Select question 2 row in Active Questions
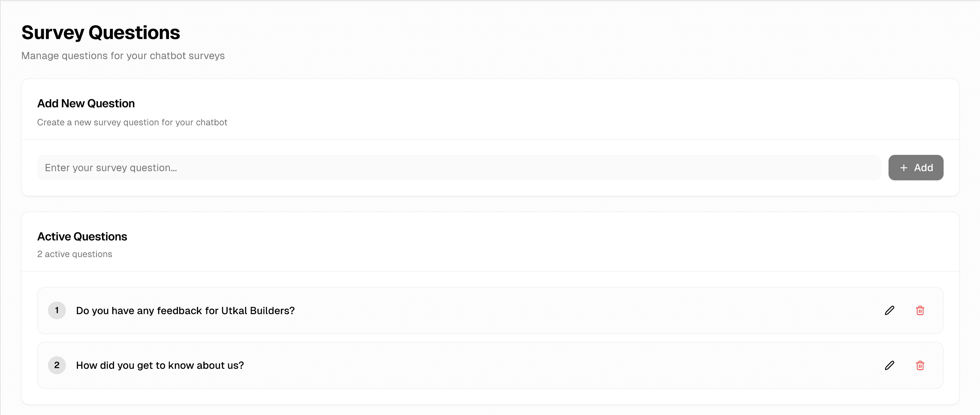980x415 pixels. tap(491, 365)
